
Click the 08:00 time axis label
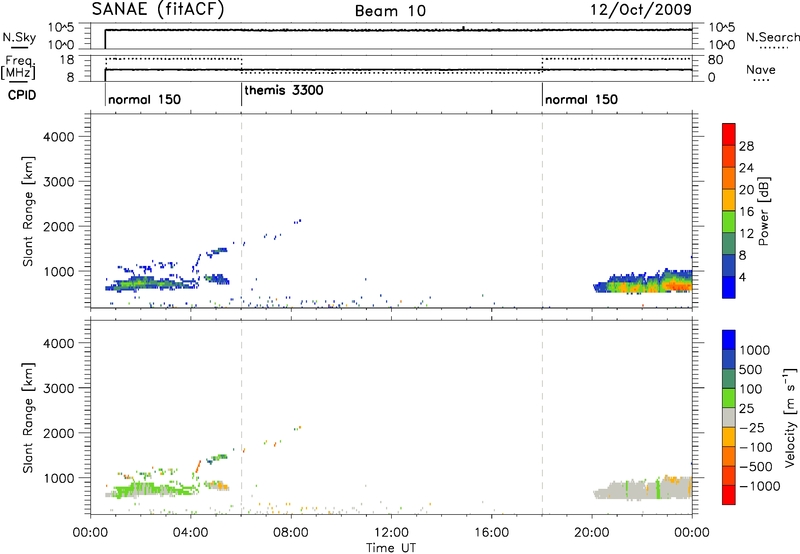291,533
